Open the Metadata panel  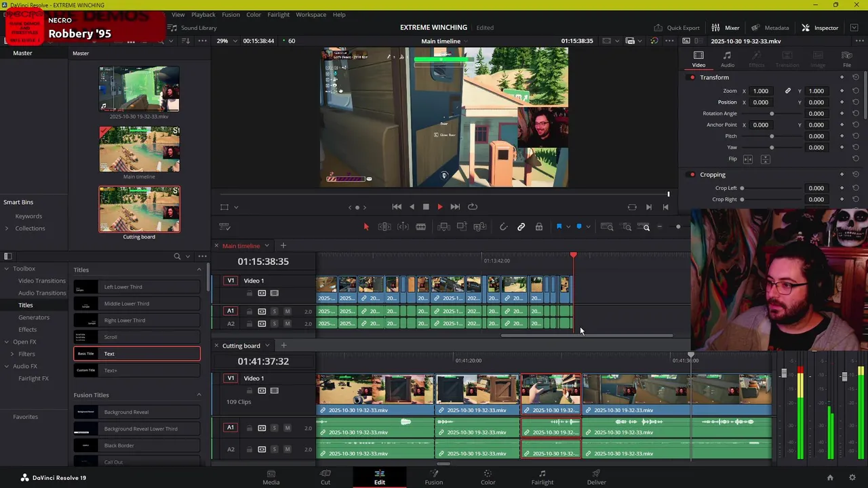click(770, 28)
